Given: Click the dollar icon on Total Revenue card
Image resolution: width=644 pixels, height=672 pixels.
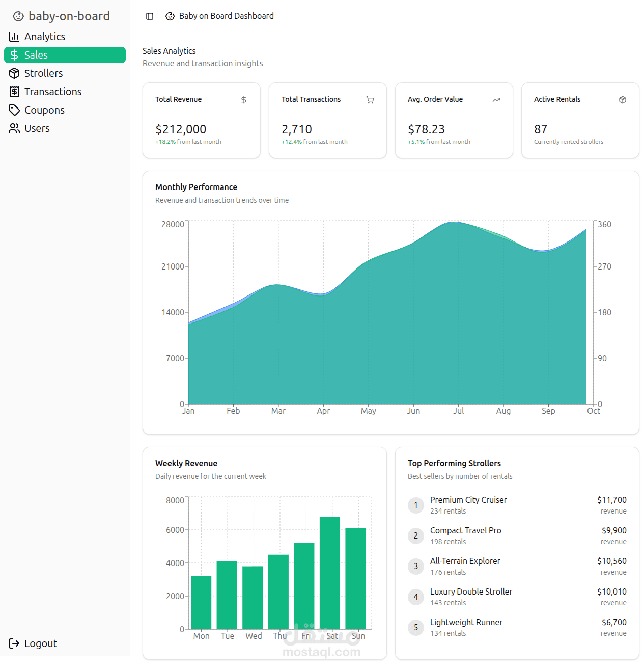Looking at the screenshot, I should pos(244,100).
